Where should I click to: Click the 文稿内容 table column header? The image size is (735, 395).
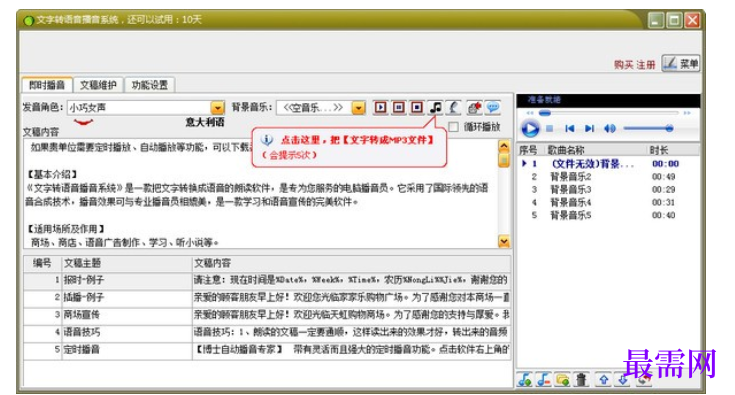coord(351,263)
